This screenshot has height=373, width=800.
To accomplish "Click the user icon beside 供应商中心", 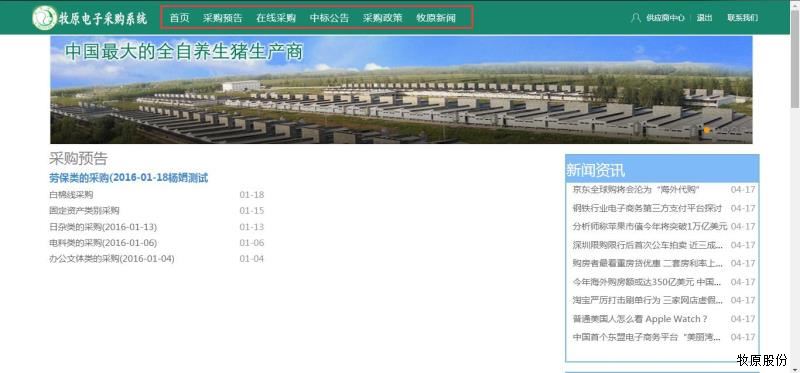I will (636, 18).
